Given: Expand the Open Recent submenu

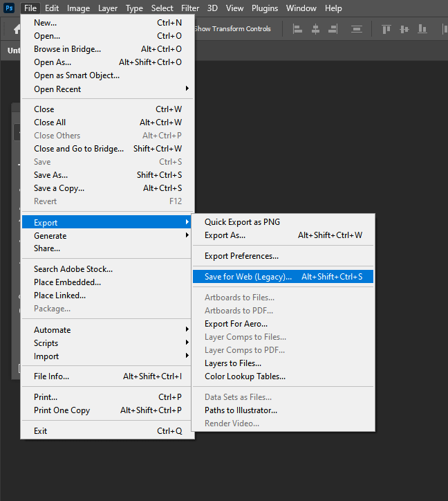Looking at the screenshot, I should point(108,89).
